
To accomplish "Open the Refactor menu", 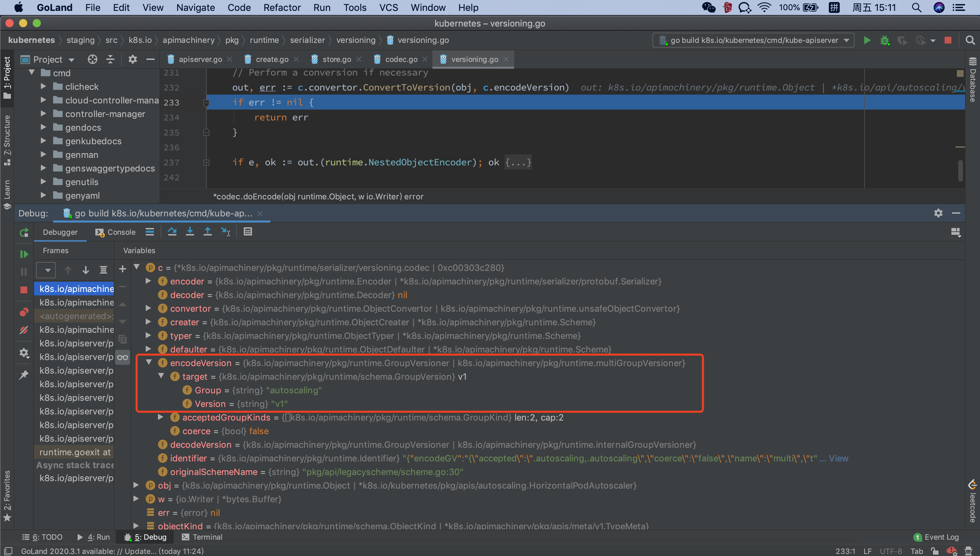I will [282, 7].
